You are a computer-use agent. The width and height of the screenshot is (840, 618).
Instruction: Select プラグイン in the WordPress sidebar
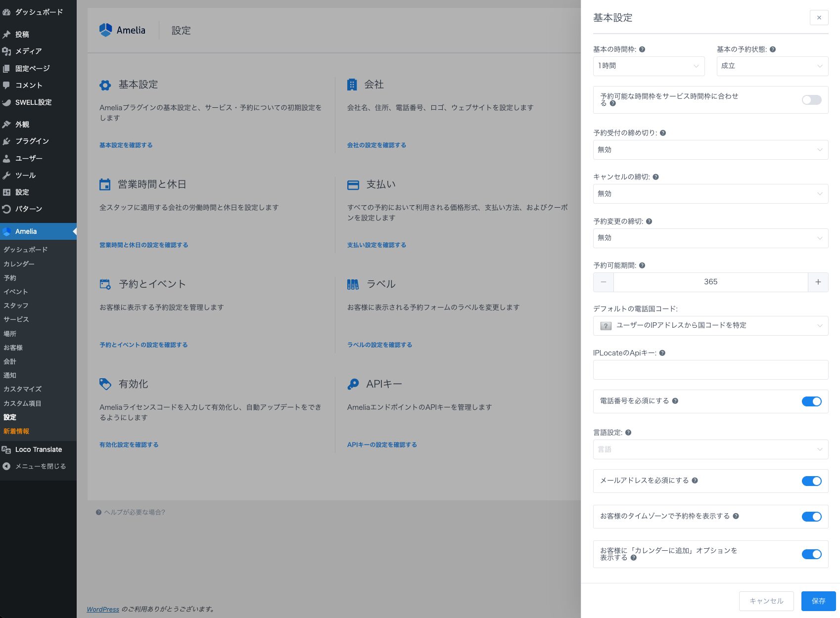pos(32,141)
